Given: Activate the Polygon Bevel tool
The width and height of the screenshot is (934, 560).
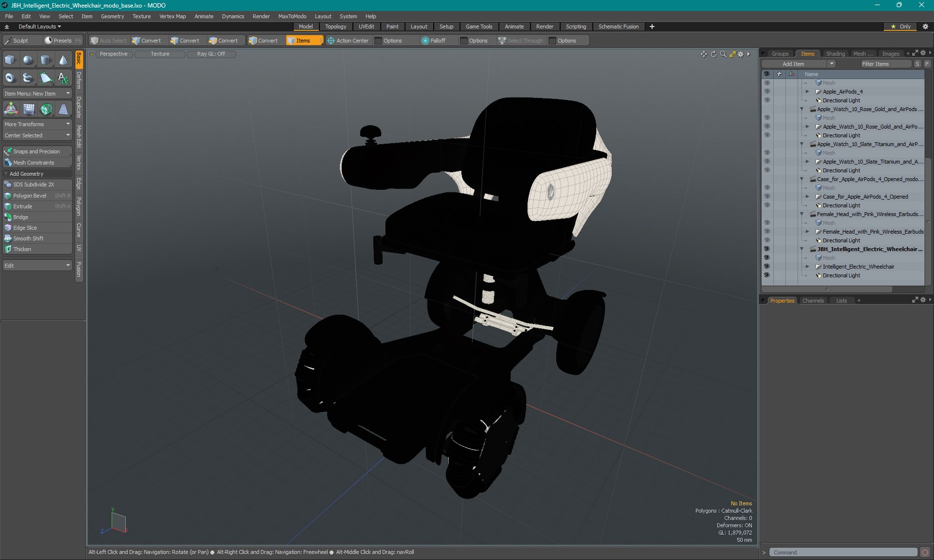Looking at the screenshot, I should 37,195.
